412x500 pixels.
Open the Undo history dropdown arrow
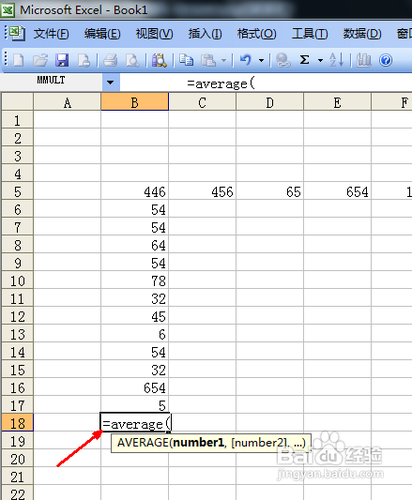261,61
